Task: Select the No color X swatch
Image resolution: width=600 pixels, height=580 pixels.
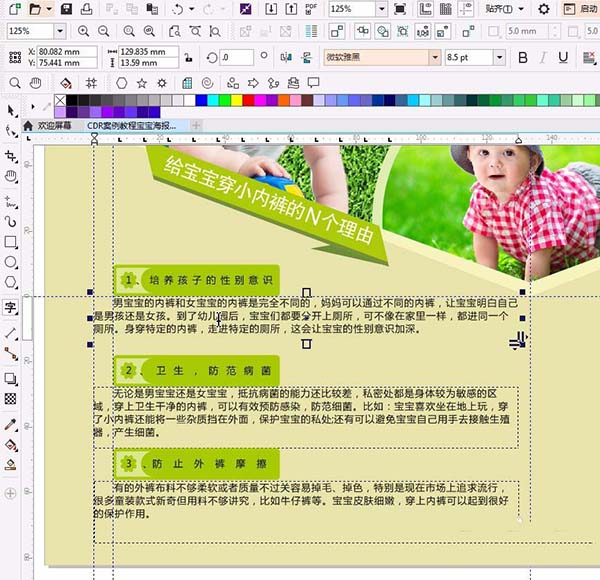Action: pyautogui.click(x=60, y=100)
